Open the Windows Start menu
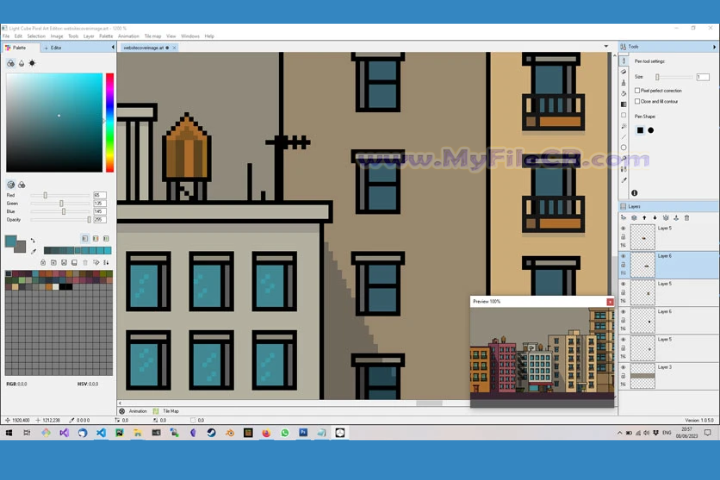 tap(9, 432)
